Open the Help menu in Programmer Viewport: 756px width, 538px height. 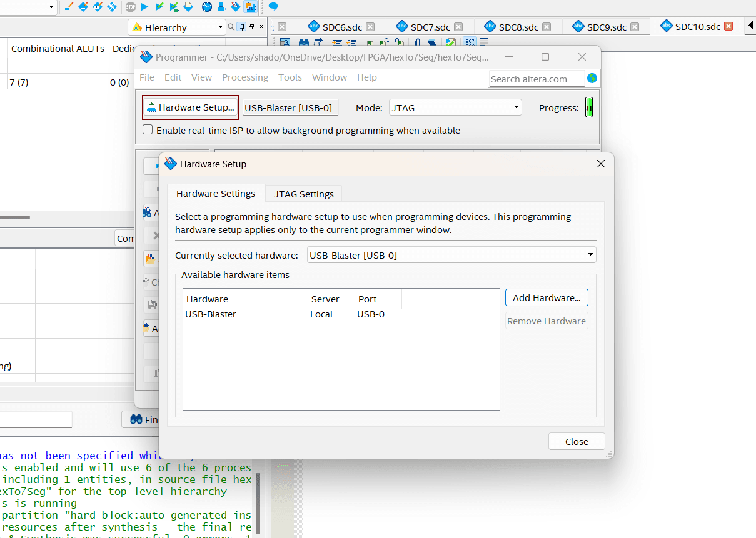tap(367, 77)
